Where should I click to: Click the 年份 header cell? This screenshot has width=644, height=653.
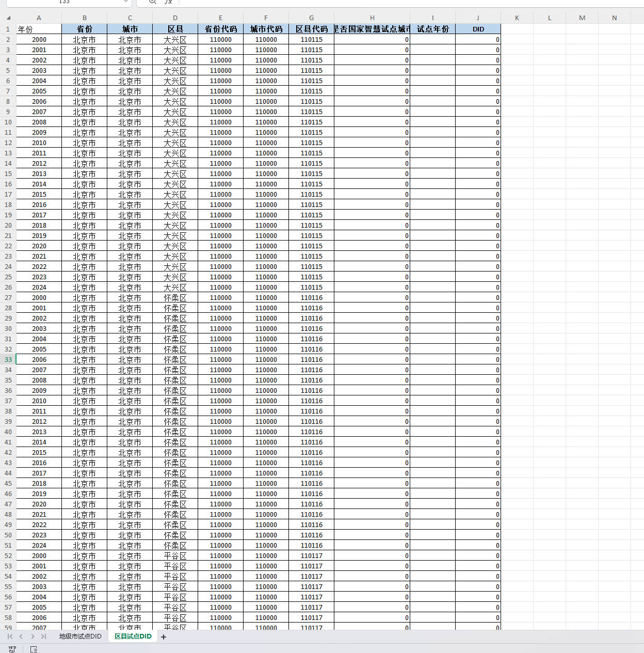point(39,29)
